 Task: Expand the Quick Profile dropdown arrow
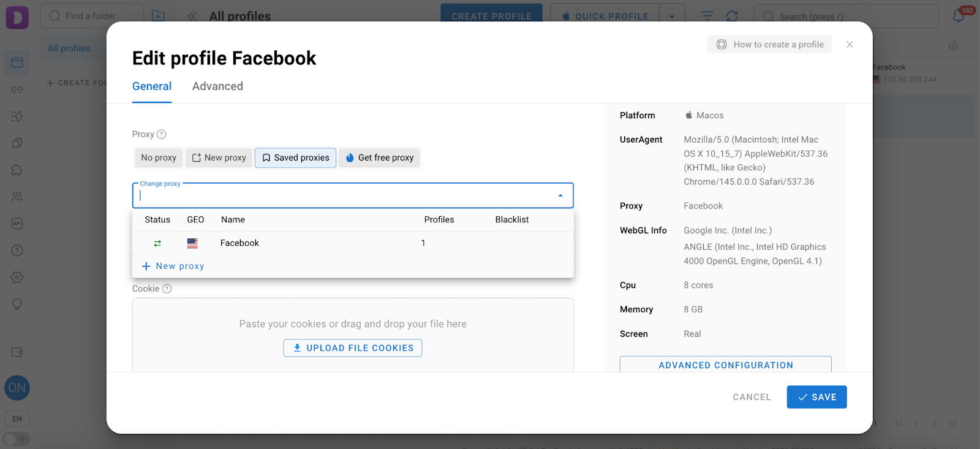[672, 17]
